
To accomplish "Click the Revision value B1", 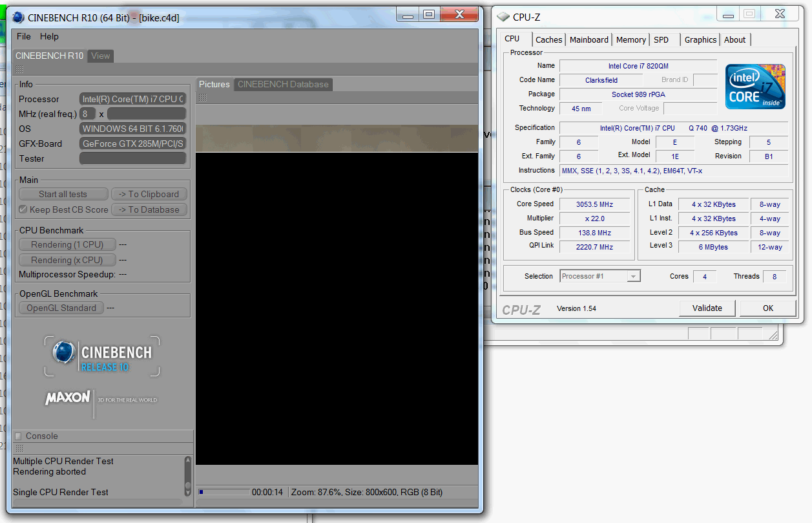I will pos(769,156).
